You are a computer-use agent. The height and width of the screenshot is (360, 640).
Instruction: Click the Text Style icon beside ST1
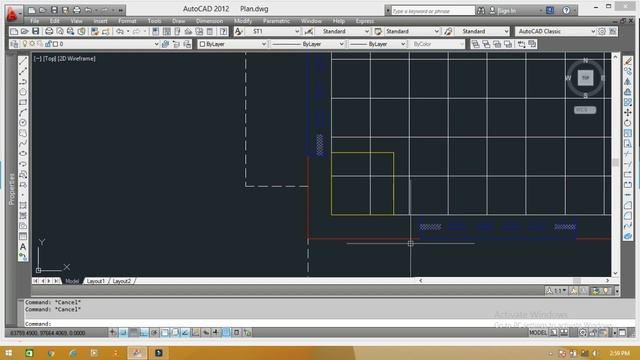coord(239,31)
